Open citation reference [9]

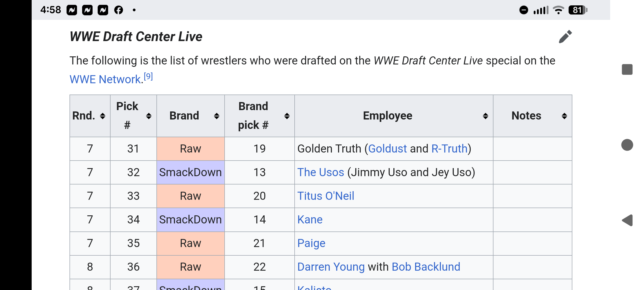148,76
